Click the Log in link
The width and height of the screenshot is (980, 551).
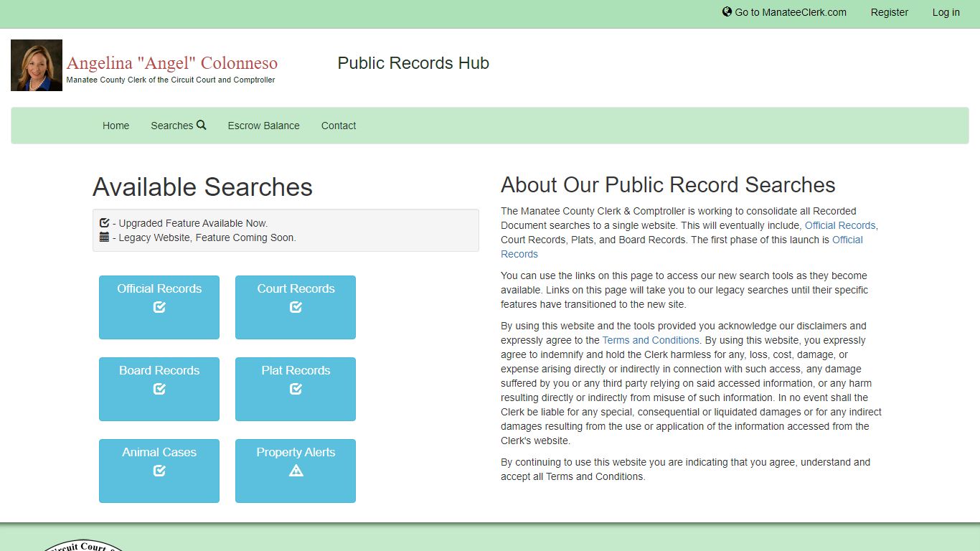(x=946, y=12)
